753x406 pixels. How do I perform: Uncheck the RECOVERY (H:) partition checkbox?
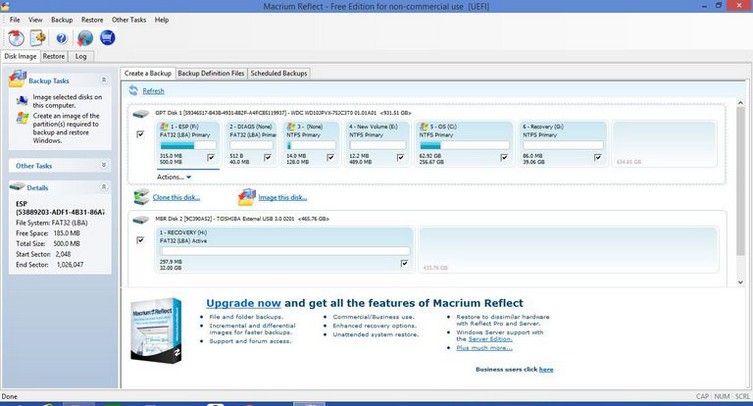(404, 263)
